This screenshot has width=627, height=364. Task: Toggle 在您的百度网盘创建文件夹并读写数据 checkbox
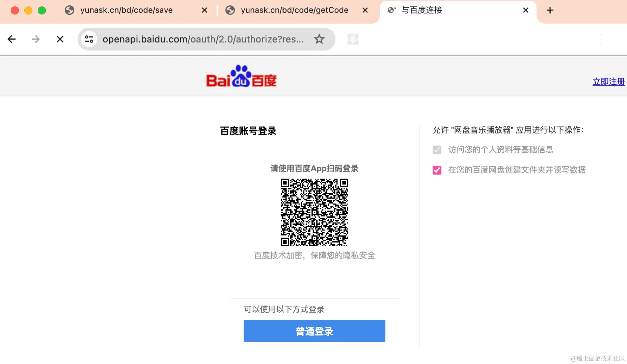click(437, 170)
